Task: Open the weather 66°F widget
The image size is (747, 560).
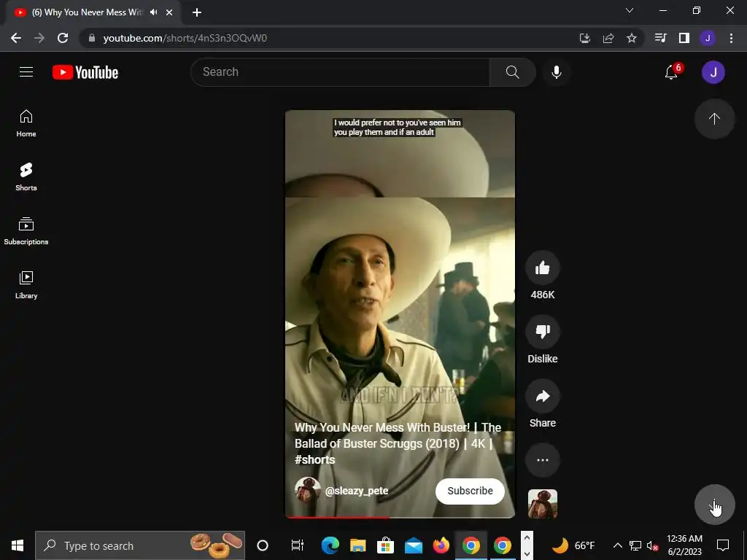Action: (573, 545)
